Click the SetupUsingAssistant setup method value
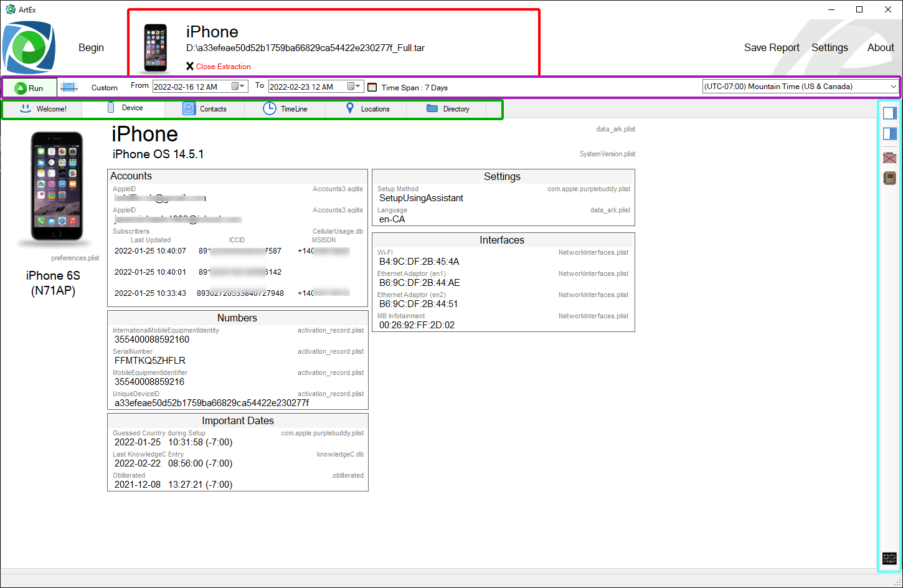The width and height of the screenshot is (903, 588). tap(421, 198)
